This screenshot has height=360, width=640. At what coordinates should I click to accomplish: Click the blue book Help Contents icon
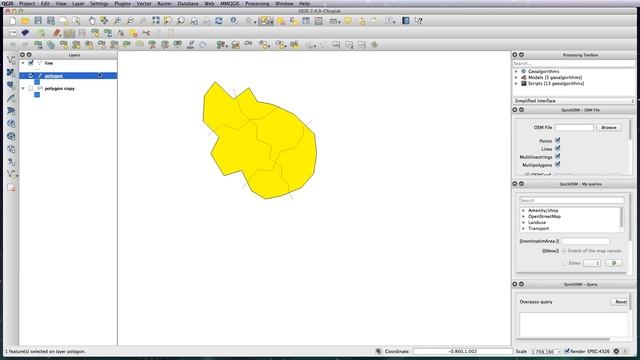pos(406,21)
